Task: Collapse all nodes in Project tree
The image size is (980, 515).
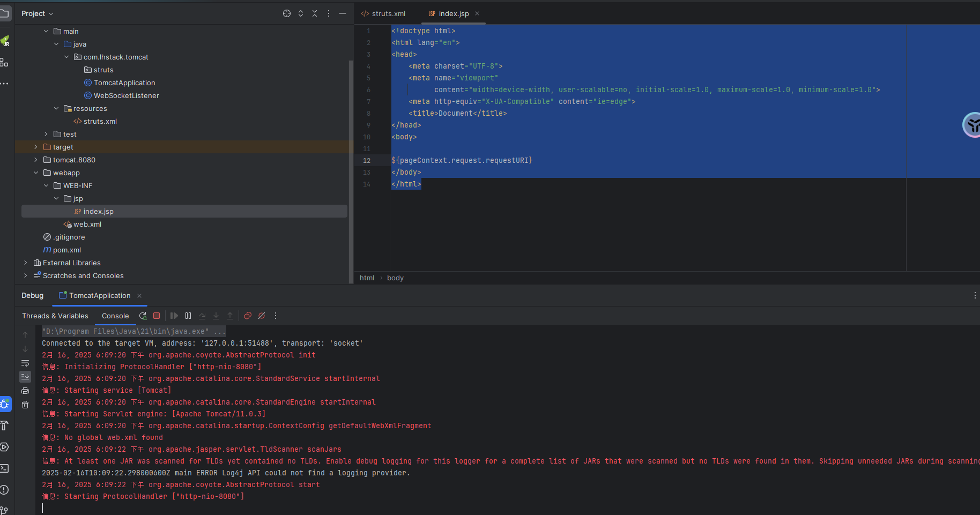Action: 315,13
